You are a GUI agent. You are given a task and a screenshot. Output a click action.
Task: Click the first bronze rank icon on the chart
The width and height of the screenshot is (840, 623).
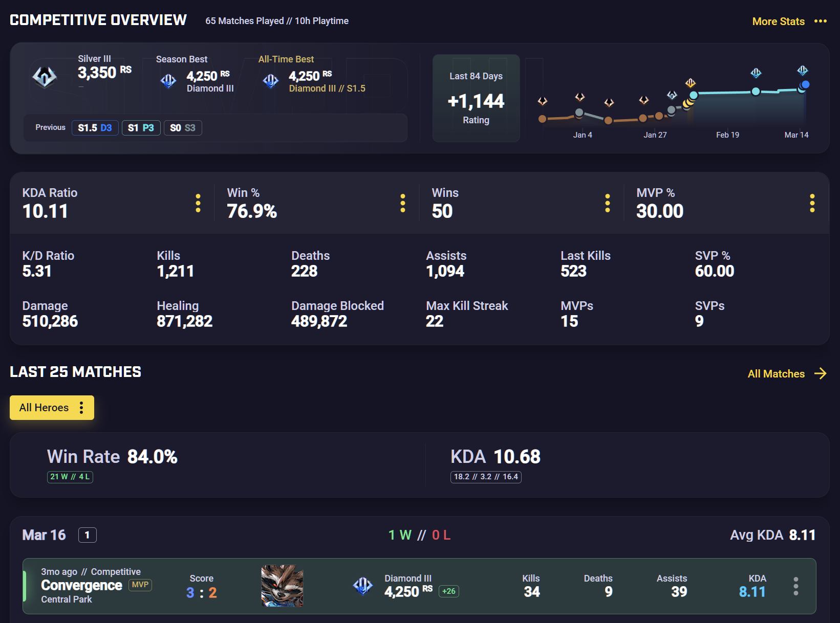(543, 101)
